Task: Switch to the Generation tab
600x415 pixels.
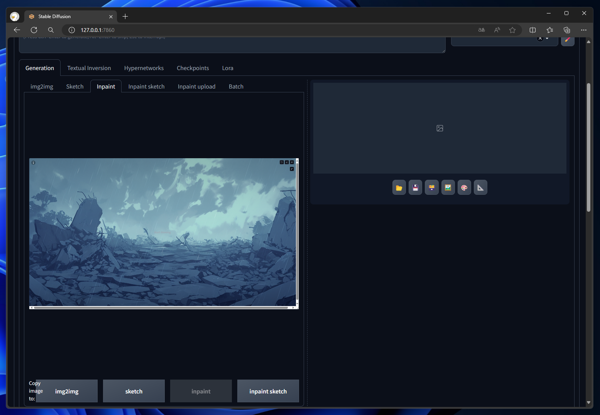Action: (x=40, y=68)
